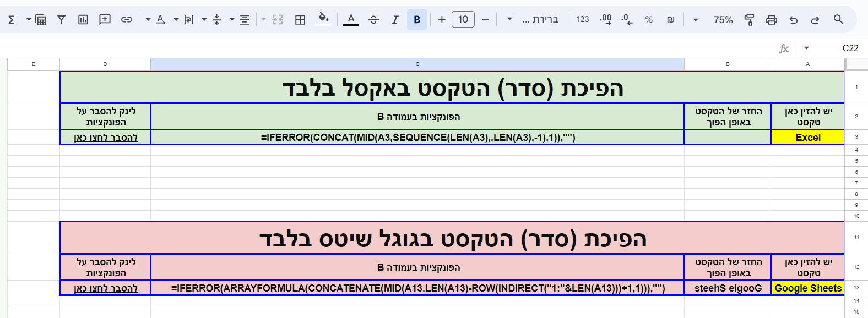The width and height of the screenshot is (868, 318).
Task: Click the decrease decimal places icon
Action: click(x=627, y=20)
